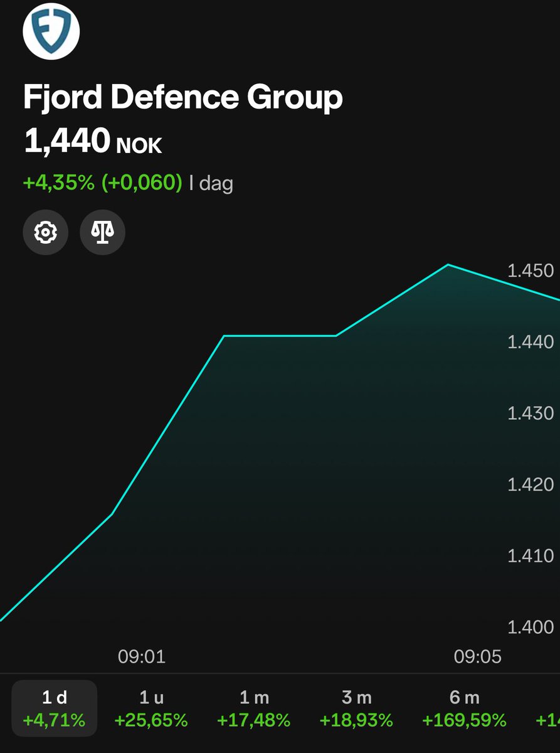Click the I dag label
Viewport: 560px width, 753px height.
tap(211, 183)
